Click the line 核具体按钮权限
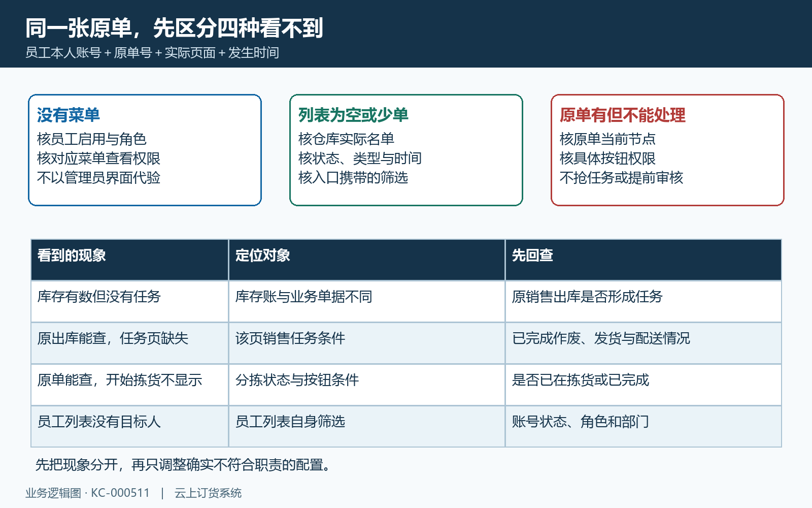Screen dimensions: 812x508 tap(607, 158)
